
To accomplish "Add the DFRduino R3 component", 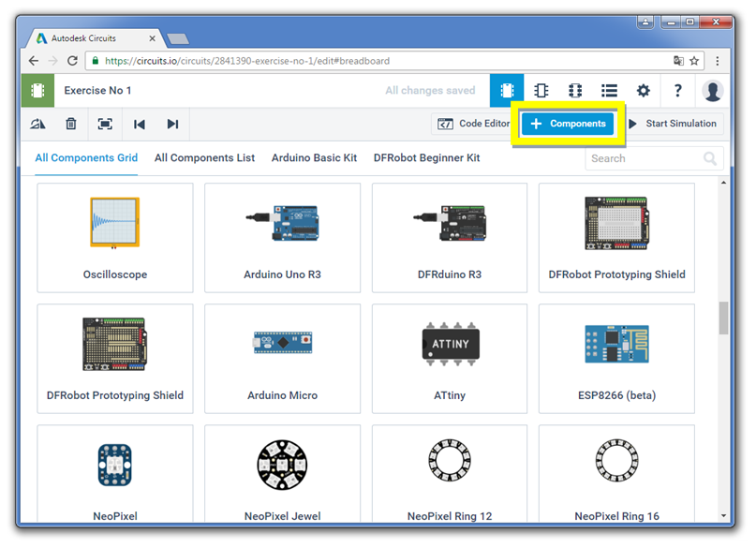I will pos(450,238).
